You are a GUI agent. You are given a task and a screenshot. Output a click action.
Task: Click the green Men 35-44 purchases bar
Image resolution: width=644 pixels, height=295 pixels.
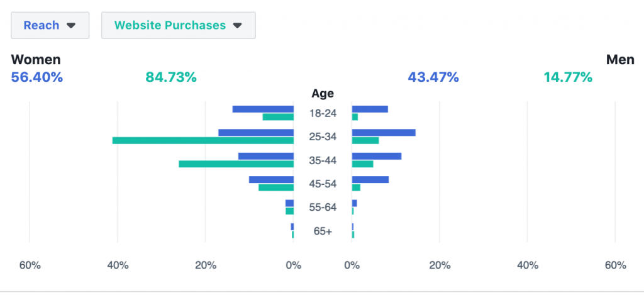click(362, 164)
